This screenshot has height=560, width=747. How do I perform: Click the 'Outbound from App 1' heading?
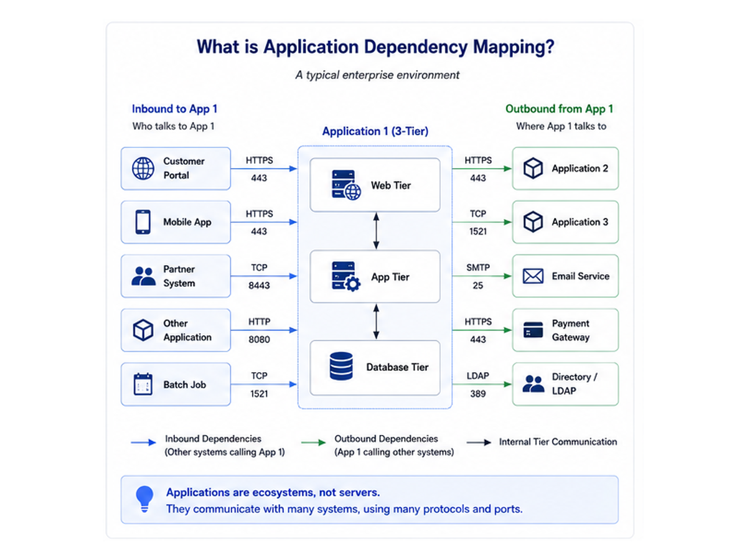tap(560, 109)
